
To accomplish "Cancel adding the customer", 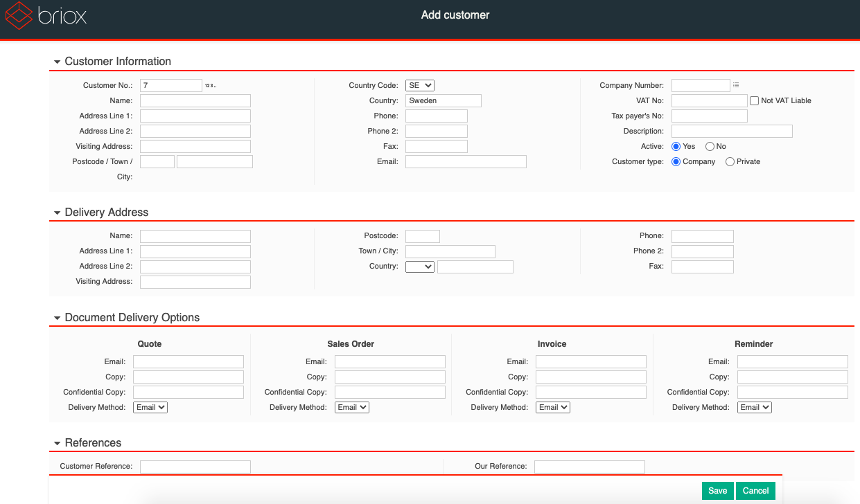I will coord(755,491).
